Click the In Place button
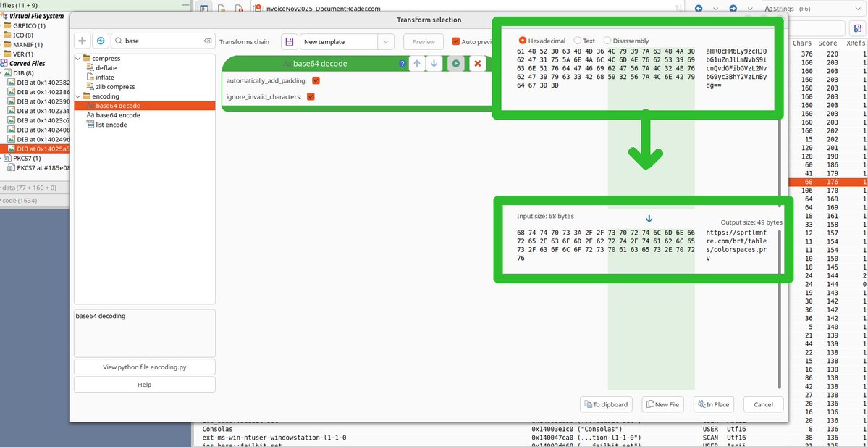 tap(714, 404)
